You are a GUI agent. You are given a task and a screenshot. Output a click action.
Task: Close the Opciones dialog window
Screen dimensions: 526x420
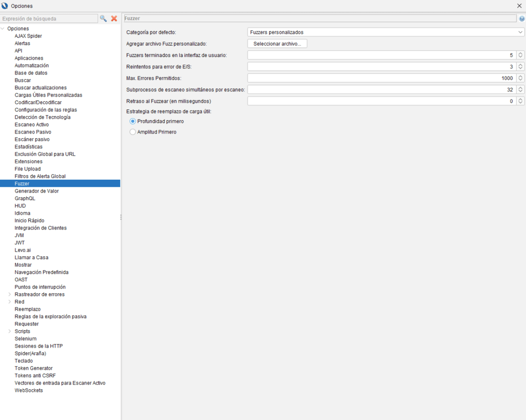519,6
